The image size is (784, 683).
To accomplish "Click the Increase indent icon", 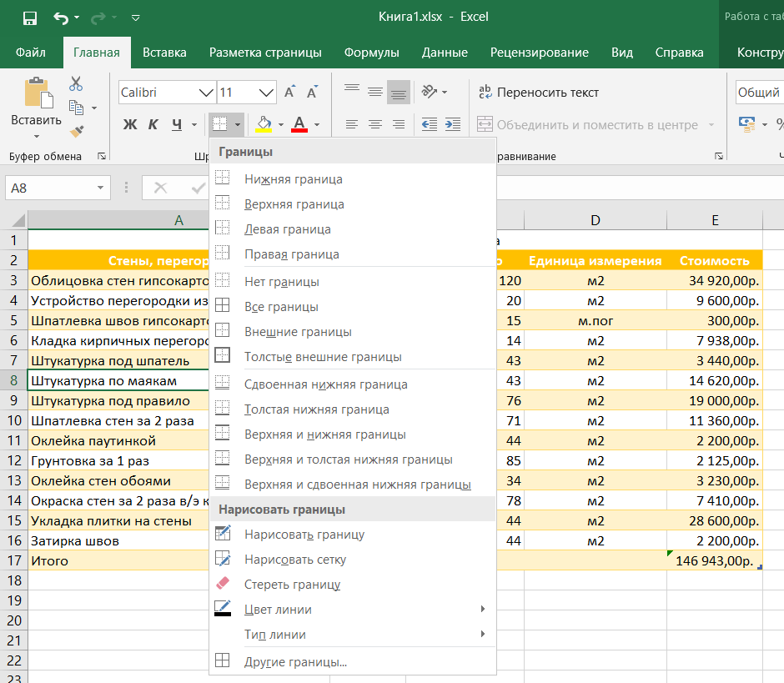I will click(453, 125).
